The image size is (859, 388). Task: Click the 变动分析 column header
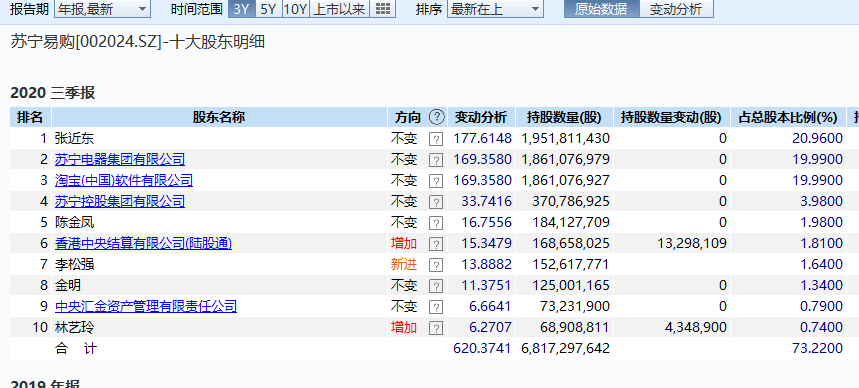coord(481,117)
